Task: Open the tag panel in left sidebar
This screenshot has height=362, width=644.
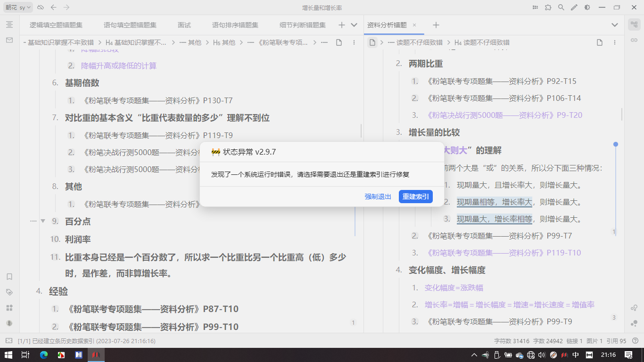Action: click(x=9, y=292)
